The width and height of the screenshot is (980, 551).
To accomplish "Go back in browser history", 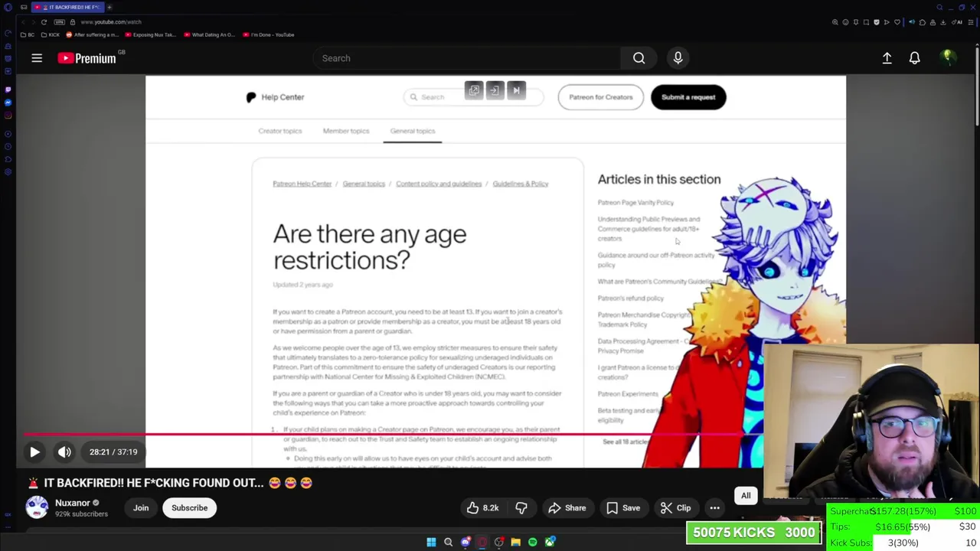I will 23,22.
